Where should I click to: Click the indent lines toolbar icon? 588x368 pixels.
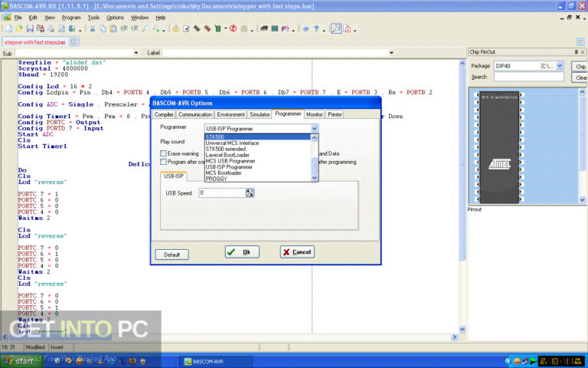tap(124, 29)
